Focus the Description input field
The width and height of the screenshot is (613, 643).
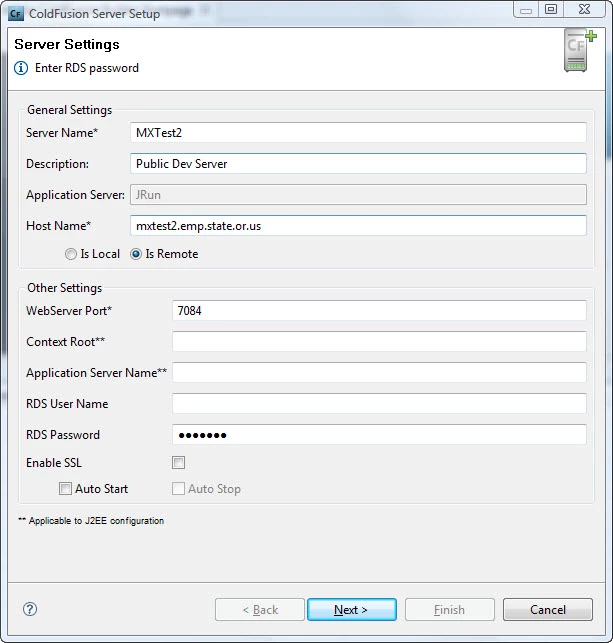point(358,164)
